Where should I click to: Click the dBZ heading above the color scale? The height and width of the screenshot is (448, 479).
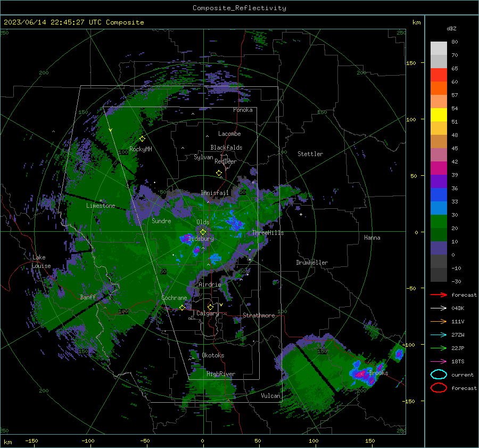pos(451,29)
